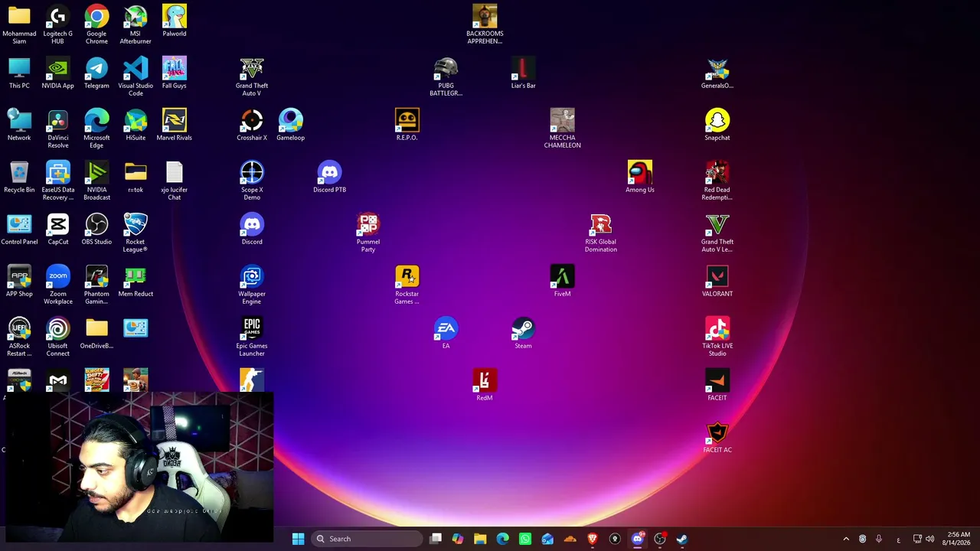
Task: Click the Discord desktop shortcut
Action: pos(252,229)
